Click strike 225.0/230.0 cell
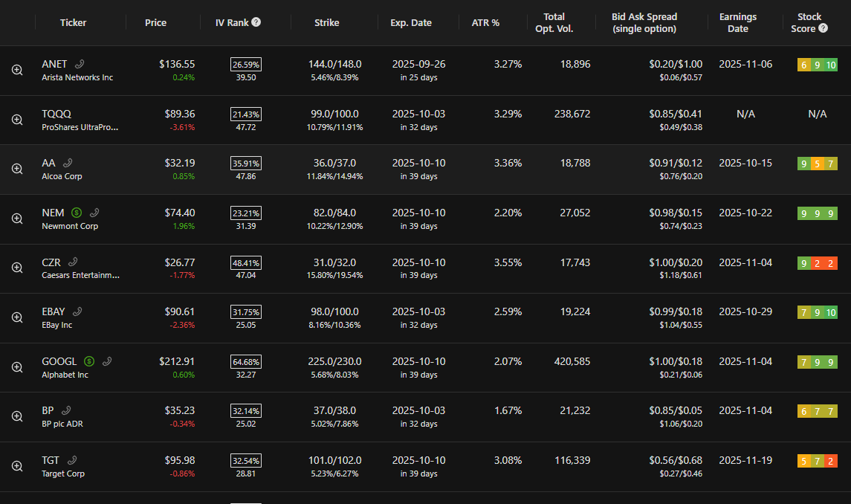Screen dimensions: 851x504 pyautogui.click(x=335, y=361)
